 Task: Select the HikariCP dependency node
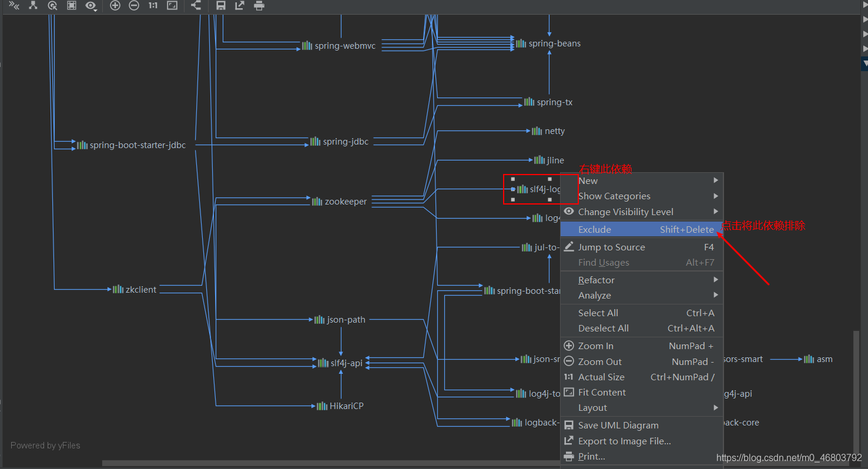340,406
